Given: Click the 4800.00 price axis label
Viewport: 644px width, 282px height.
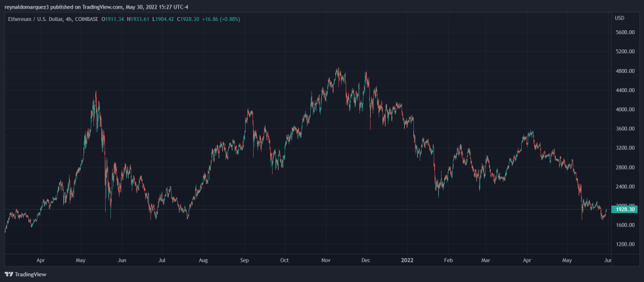Looking at the screenshot, I should click(x=624, y=71).
